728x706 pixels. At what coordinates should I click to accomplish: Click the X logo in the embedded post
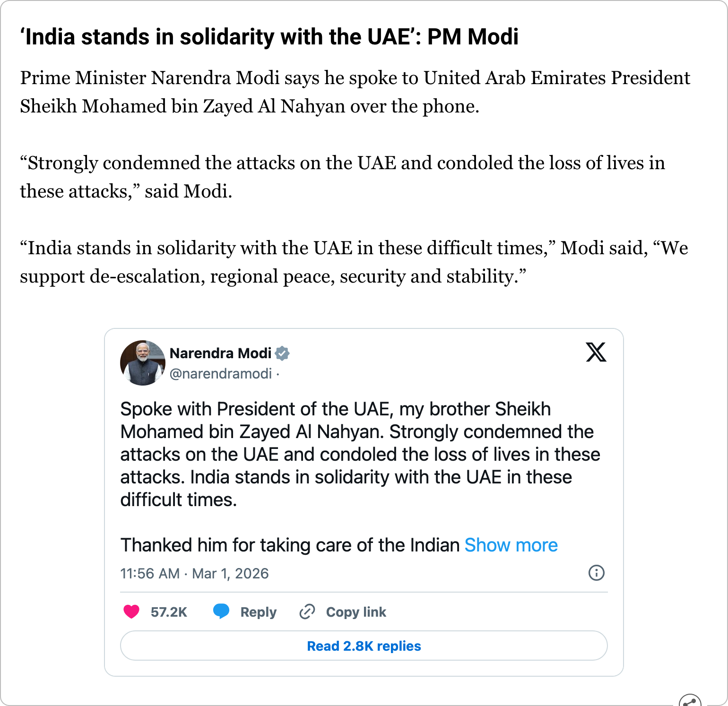pyautogui.click(x=596, y=352)
